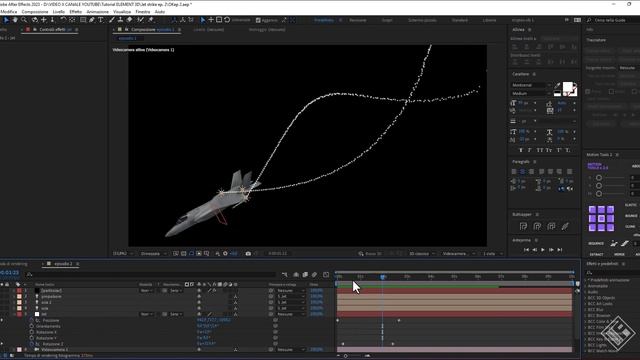Open the 1 vista view layout dropdown
The image size is (640, 360).
pyautogui.click(x=492, y=253)
